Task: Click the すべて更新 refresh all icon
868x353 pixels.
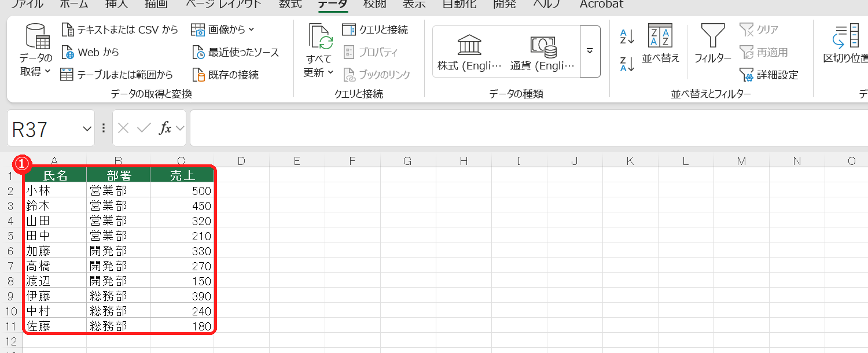Action: (320, 37)
